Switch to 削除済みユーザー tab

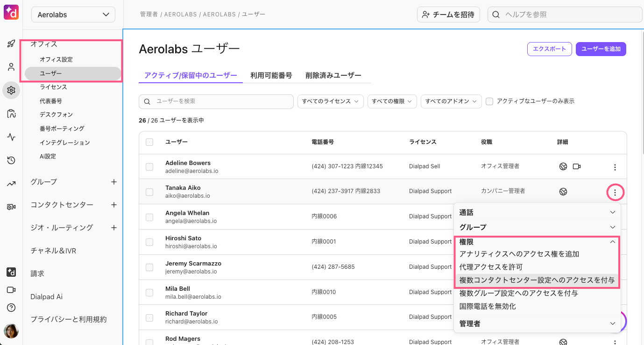[333, 75]
